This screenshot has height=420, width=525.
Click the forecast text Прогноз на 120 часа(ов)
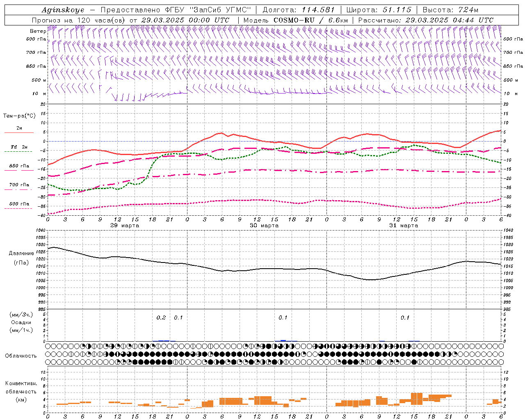pos(79,20)
